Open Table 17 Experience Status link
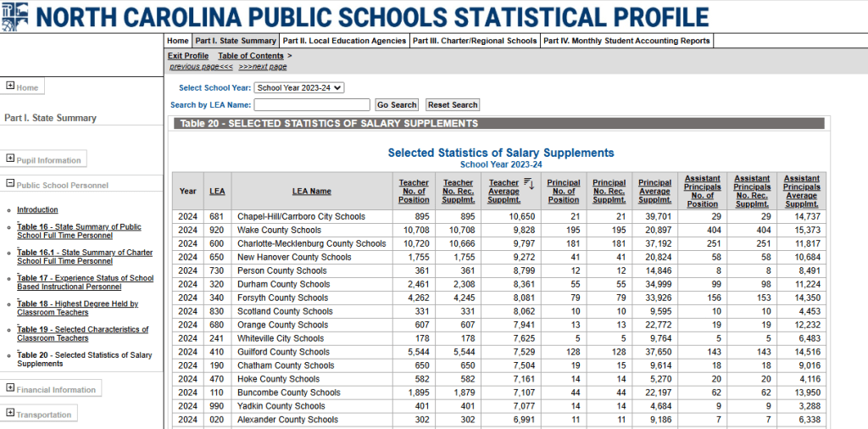 85,282
